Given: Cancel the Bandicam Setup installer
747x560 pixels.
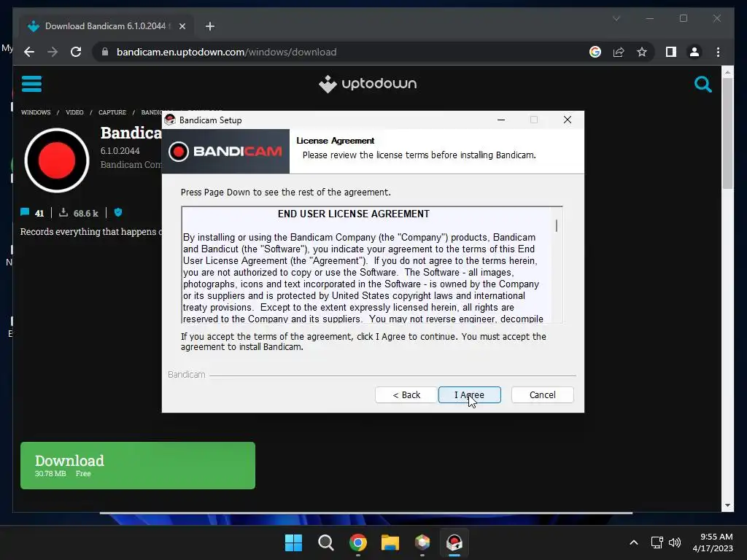Looking at the screenshot, I should [x=542, y=394].
